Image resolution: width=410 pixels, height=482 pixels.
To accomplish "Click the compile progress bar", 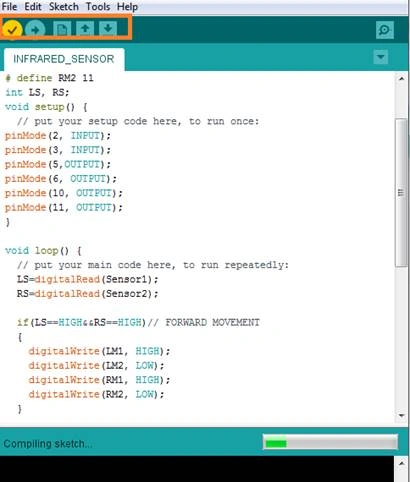I will [330, 443].
